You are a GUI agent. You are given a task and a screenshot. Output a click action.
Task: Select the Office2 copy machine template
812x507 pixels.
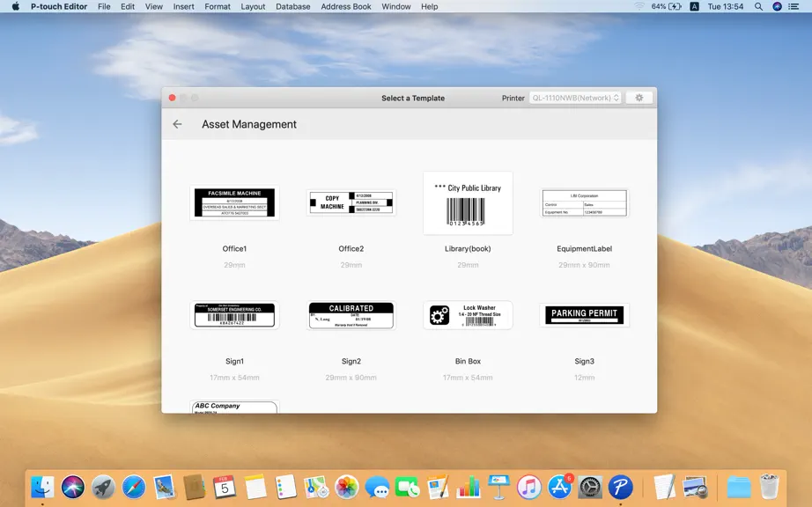[x=351, y=202]
